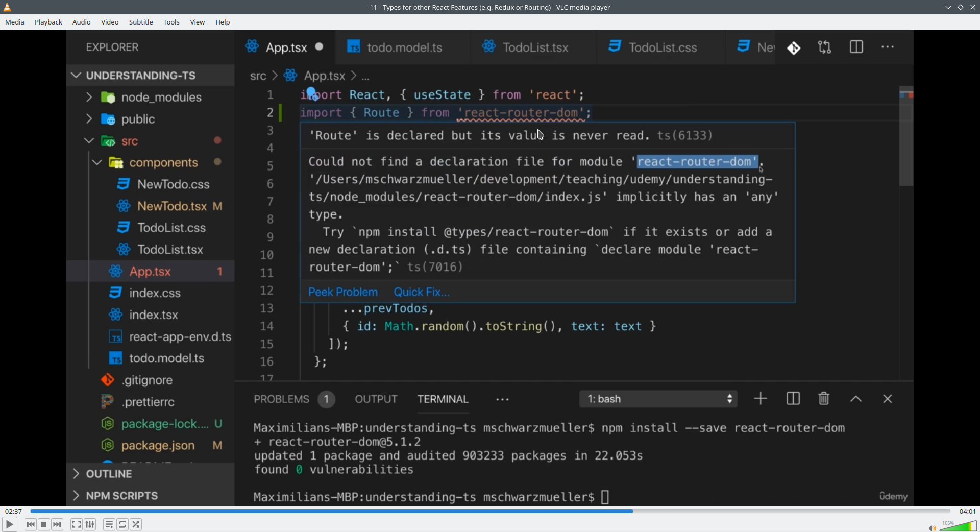Adjust the volume slider
The width and height of the screenshot is (980, 532).
point(958,526)
